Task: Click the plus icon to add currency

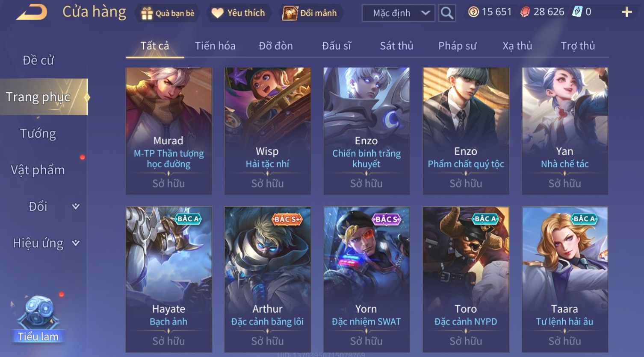Action: [x=626, y=12]
